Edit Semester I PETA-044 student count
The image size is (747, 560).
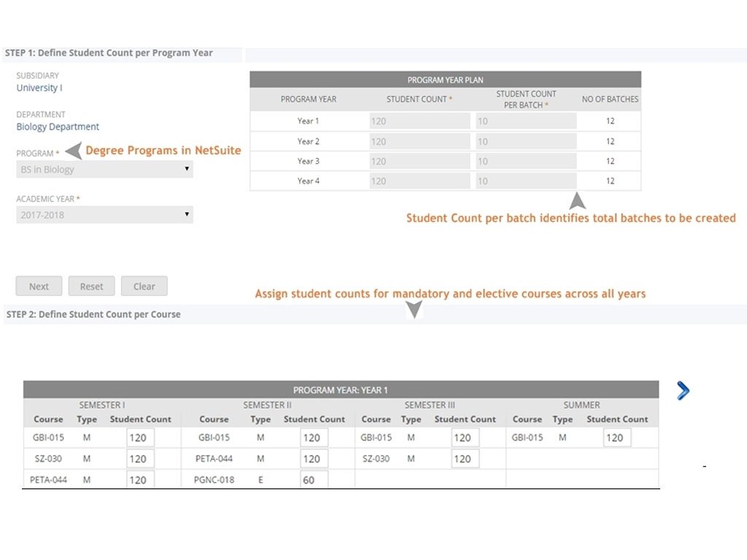(141, 480)
